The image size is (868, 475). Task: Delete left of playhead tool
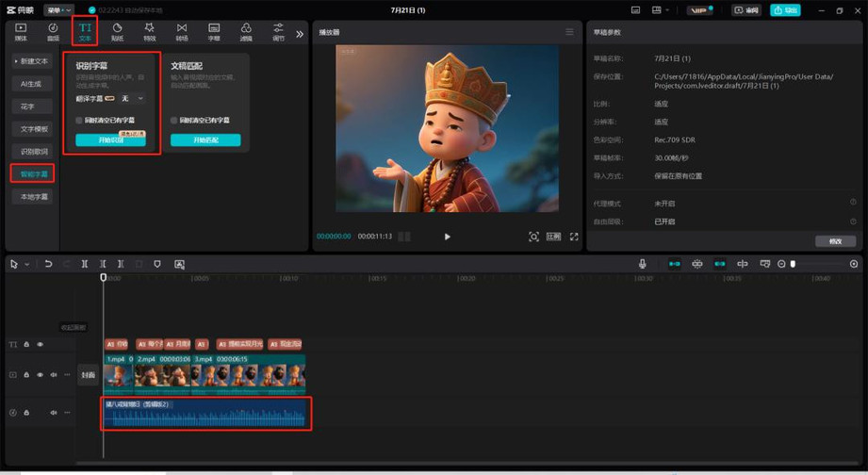[103, 264]
